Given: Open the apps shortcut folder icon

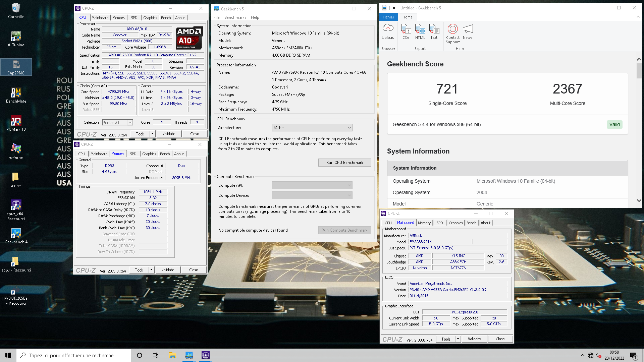Looking at the screenshot, I should [16, 264].
